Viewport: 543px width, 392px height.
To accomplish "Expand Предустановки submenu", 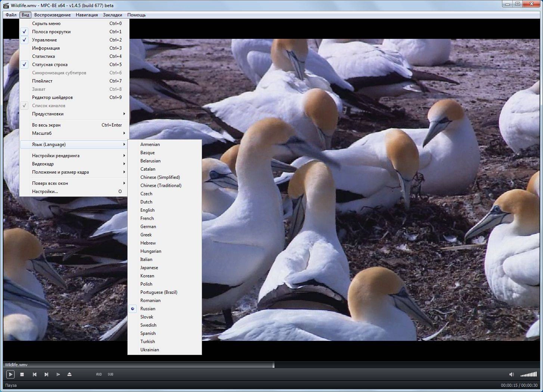I will click(x=74, y=114).
